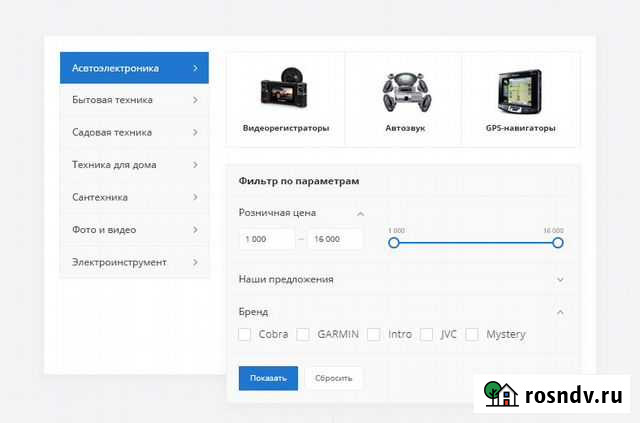The height and width of the screenshot is (423, 640).
Task: Tick the Mystery brand checkbox
Action: coord(472,334)
